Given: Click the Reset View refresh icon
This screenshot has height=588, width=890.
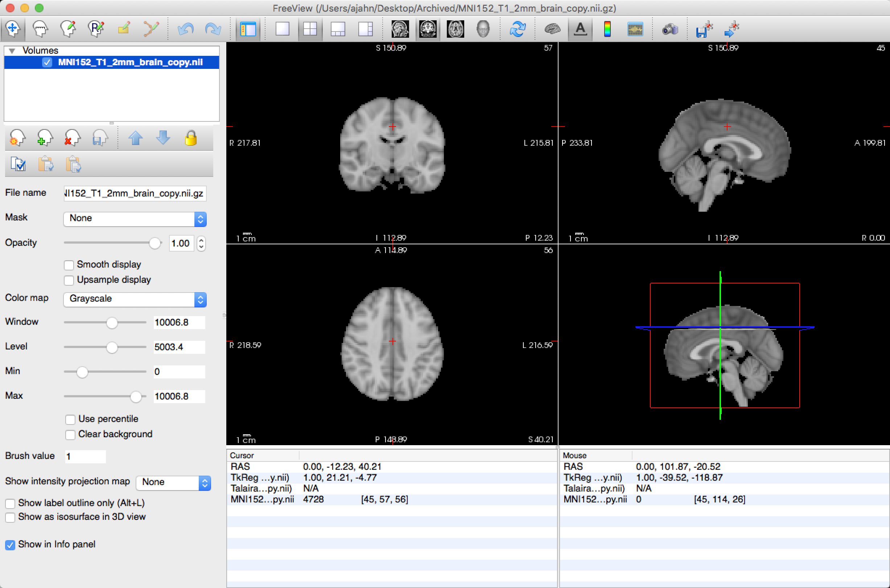Looking at the screenshot, I should coord(518,29).
